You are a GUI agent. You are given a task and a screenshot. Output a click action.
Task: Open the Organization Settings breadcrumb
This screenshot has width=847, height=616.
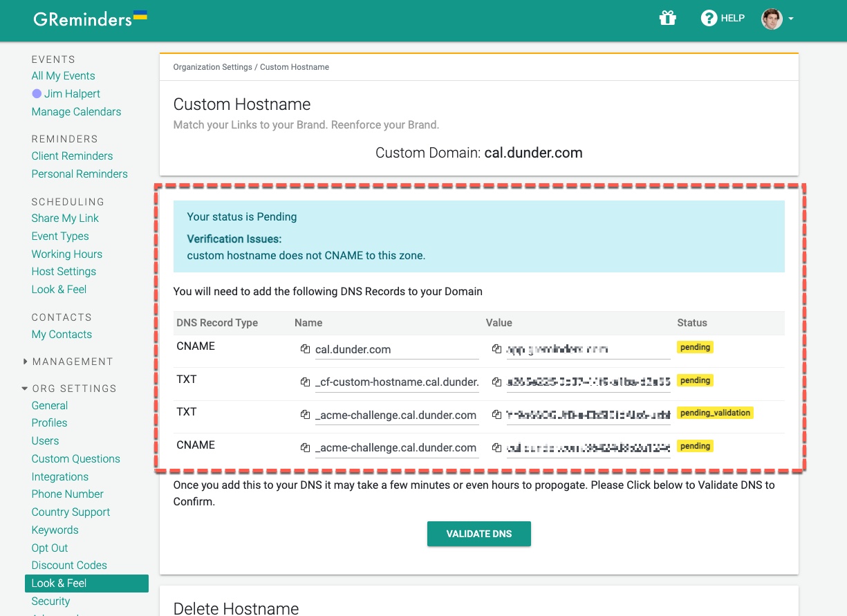tap(212, 66)
